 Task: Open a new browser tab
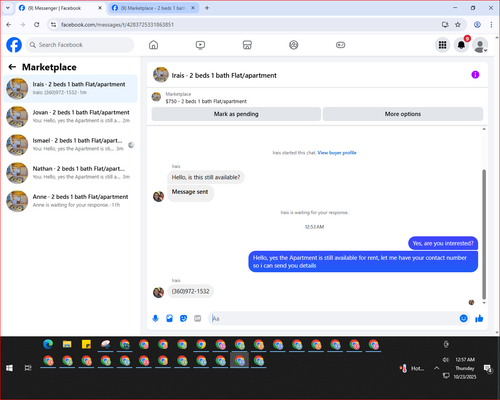coord(207,8)
